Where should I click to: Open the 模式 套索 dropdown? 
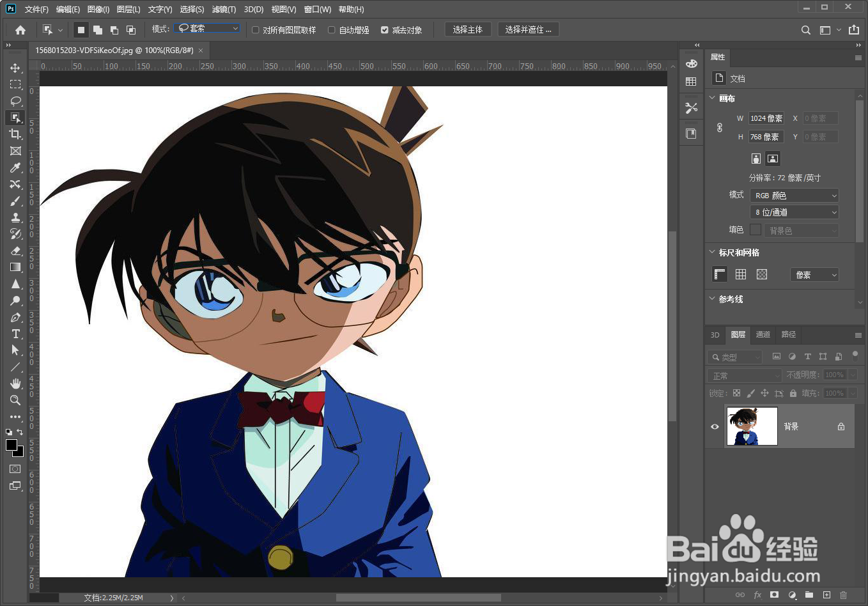click(207, 28)
